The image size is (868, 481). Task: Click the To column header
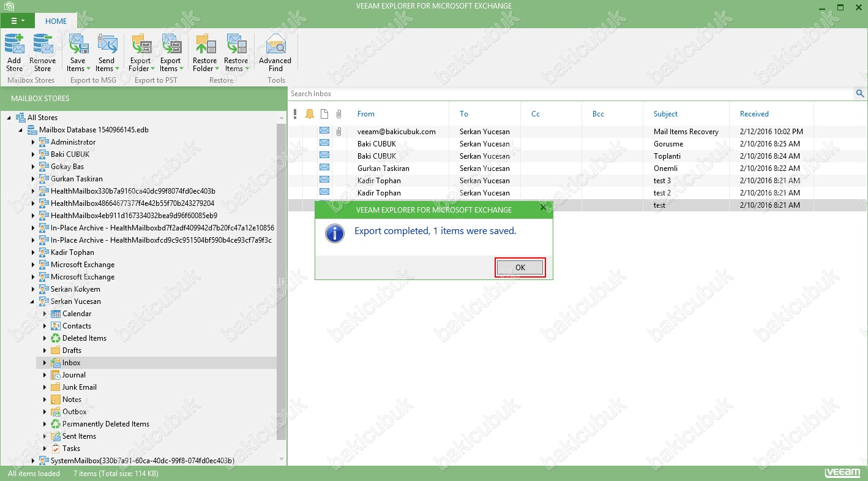coord(464,114)
